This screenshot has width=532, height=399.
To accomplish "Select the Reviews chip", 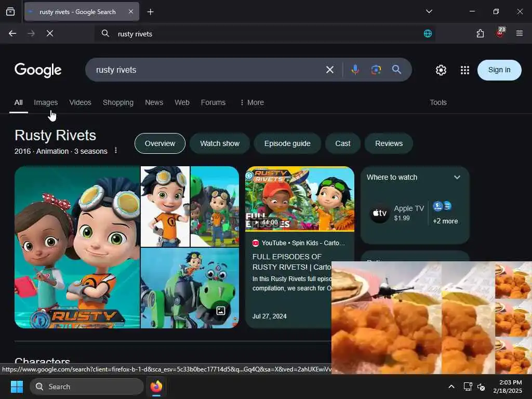I will [389, 143].
